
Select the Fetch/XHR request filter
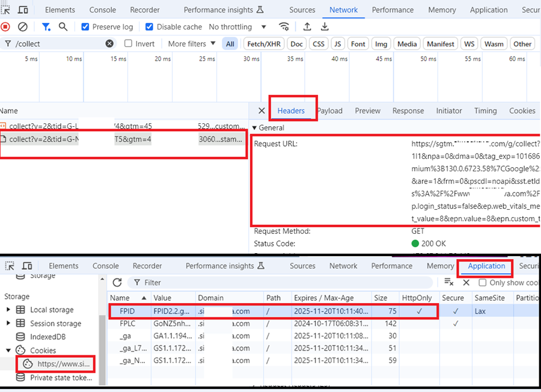(263, 43)
